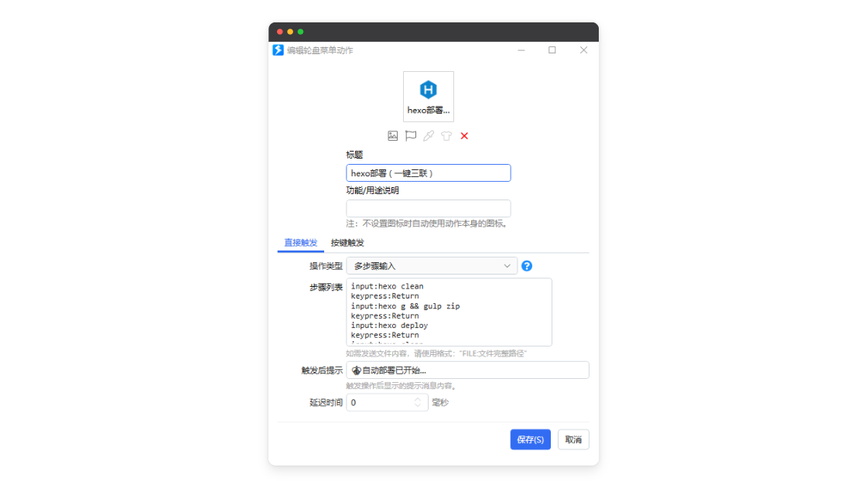Click the title field with hexo部署
This screenshot has height=488, width=868.
(429, 173)
